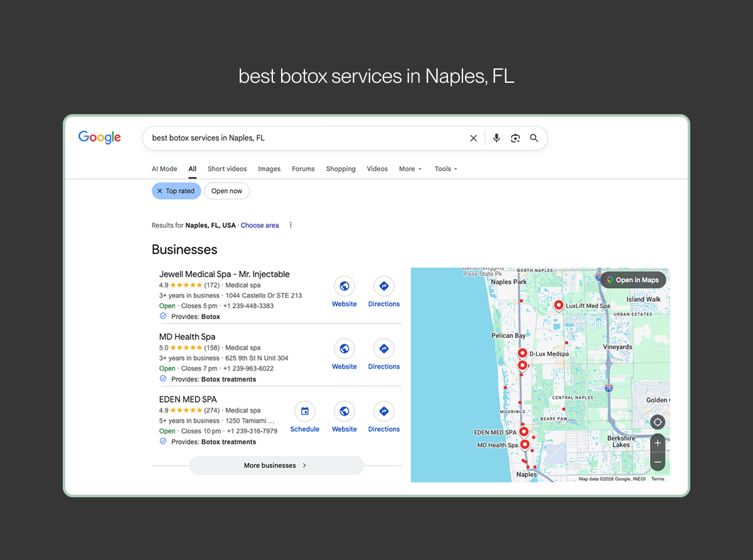Click the Naples Park label on map

coord(509,282)
